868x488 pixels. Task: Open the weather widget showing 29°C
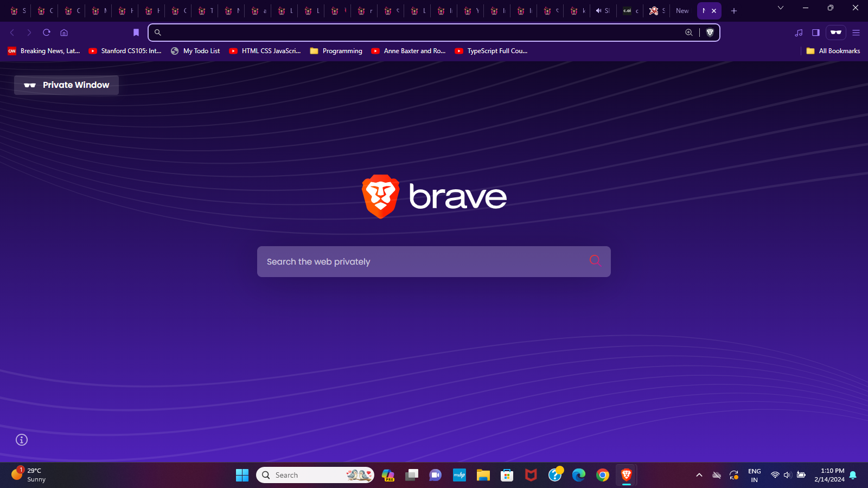pos(30,475)
